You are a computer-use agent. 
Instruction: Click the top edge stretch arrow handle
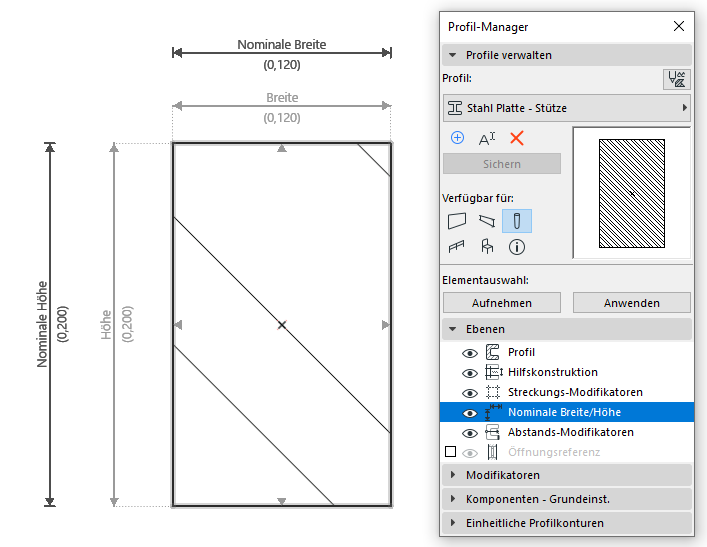click(282, 148)
